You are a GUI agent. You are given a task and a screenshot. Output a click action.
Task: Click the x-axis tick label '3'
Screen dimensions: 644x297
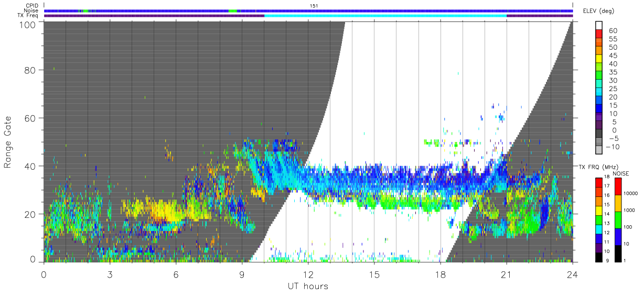(110, 274)
